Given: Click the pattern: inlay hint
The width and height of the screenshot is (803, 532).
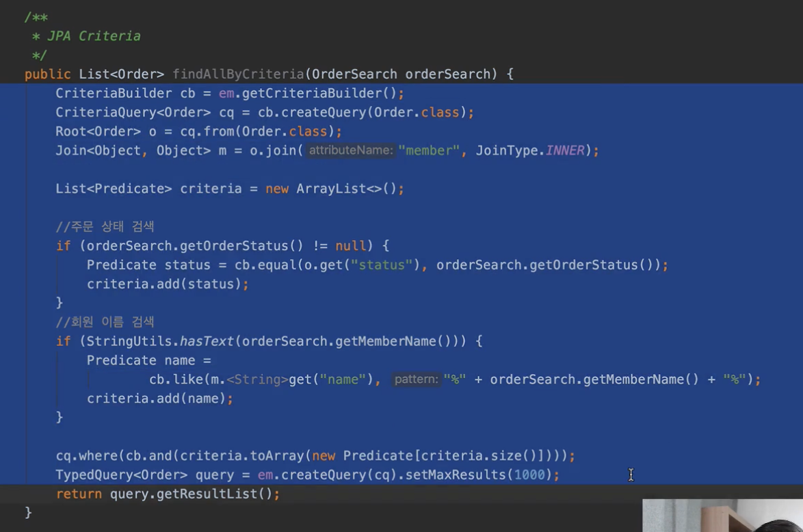Looking at the screenshot, I should point(417,380).
